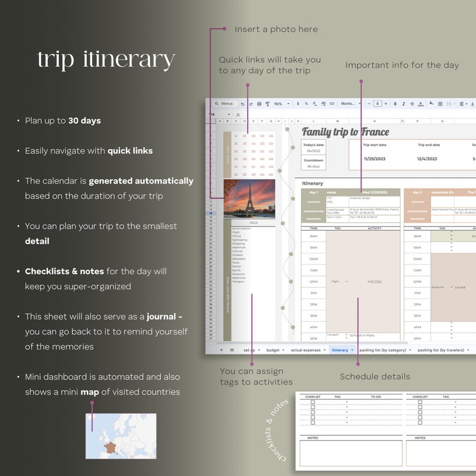Viewport: 476px width, 476px height.
Task: Apply percent format with % icon
Action: point(306,104)
